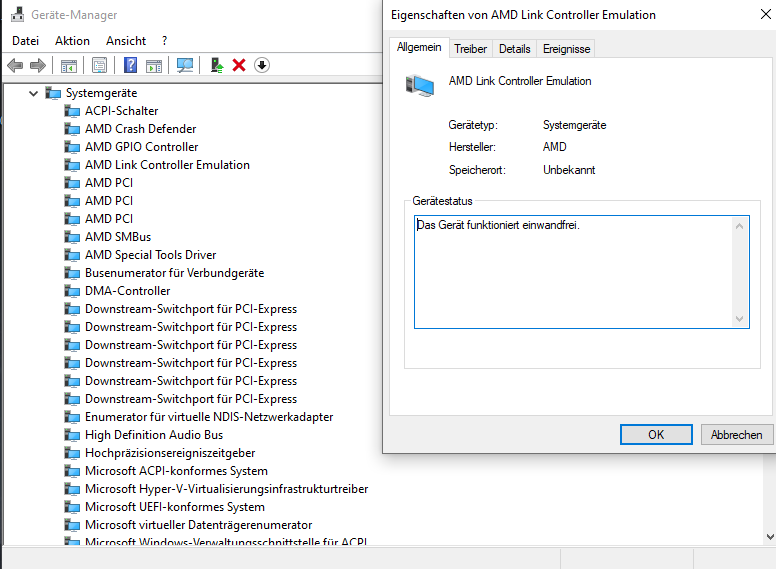Image resolution: width=776 pixels, height=569 pixels.
Task: Click red X Uninstall device icon
Action: 239,65
